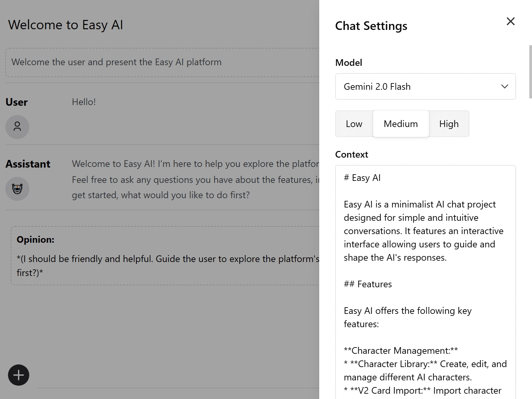532x399 pixels.
Task: Click the Opinion note box
Action: [165, 256]
